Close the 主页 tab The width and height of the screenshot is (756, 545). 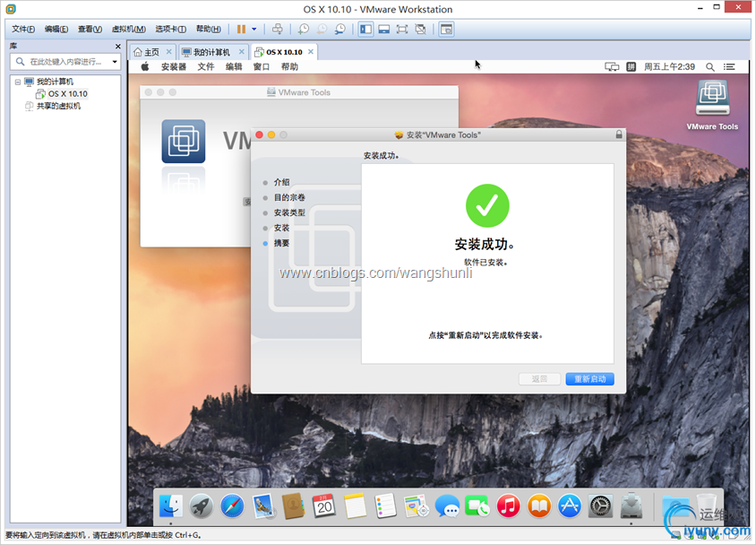click(168, 52)
